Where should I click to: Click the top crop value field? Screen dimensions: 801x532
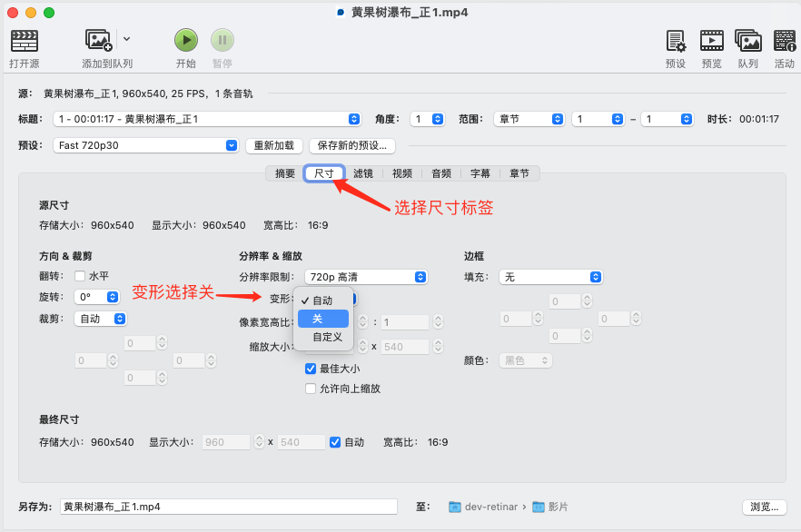click(140, 342)
